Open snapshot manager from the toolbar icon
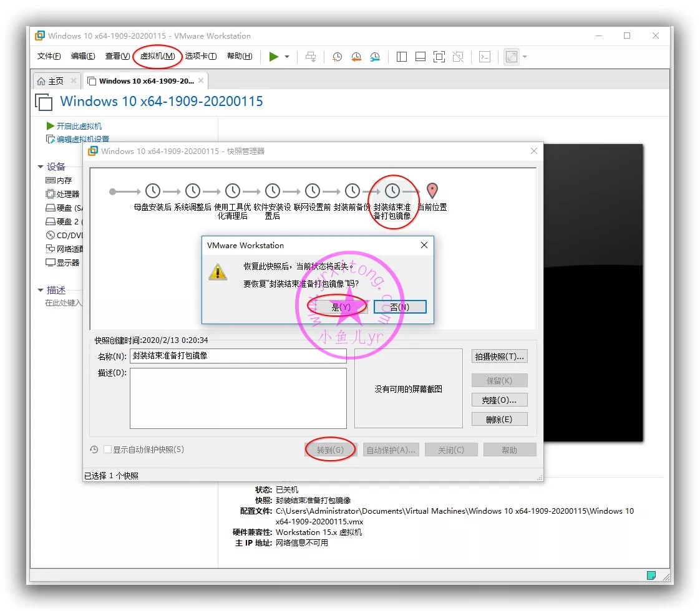 point(375,57)
